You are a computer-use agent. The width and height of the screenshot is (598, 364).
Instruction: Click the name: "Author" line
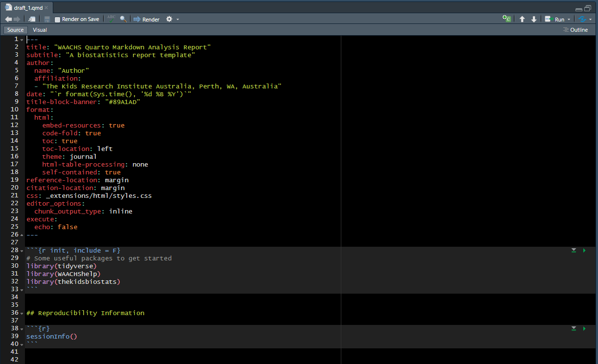pos(62,70)
